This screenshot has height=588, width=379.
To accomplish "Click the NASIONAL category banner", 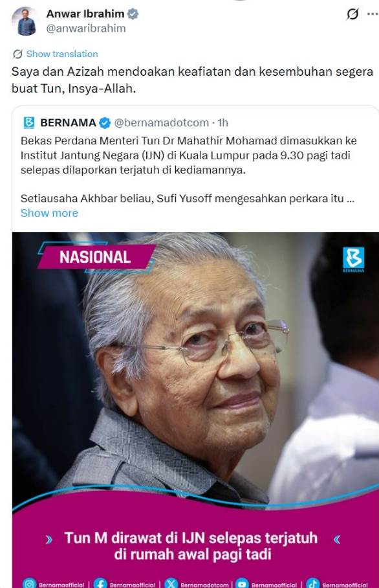I will tap(96, 257).
